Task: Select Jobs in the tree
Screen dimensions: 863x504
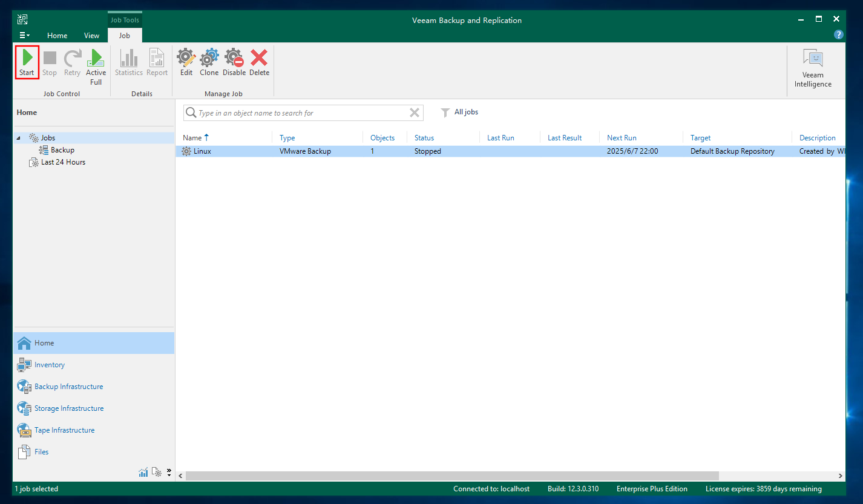Action: tap(48, 138)
